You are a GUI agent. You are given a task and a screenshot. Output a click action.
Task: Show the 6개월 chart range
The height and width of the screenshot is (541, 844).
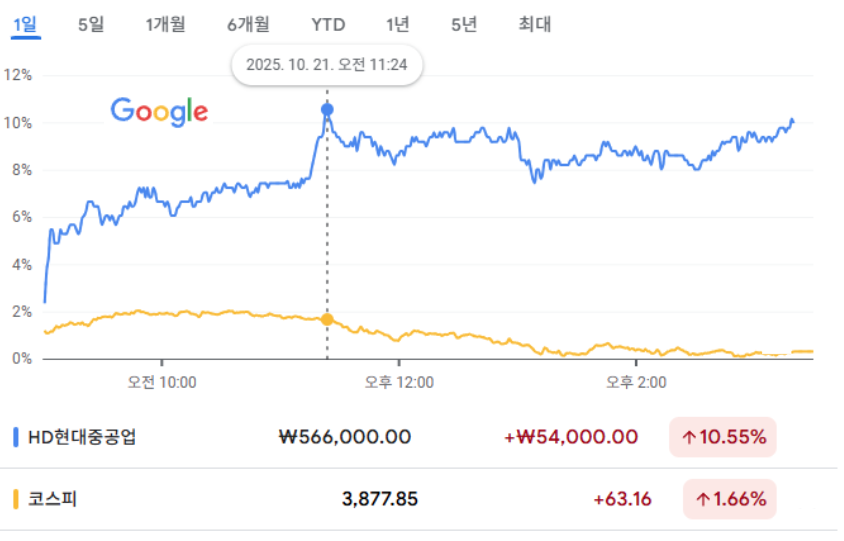click(x=248, y=25)
